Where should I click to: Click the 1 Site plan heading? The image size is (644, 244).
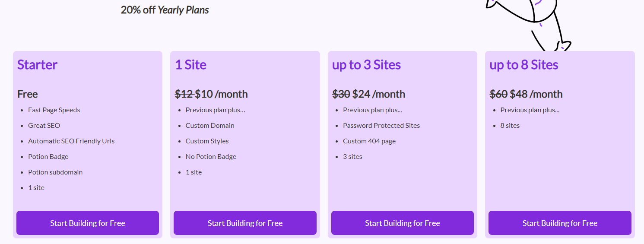pos(190,65)
